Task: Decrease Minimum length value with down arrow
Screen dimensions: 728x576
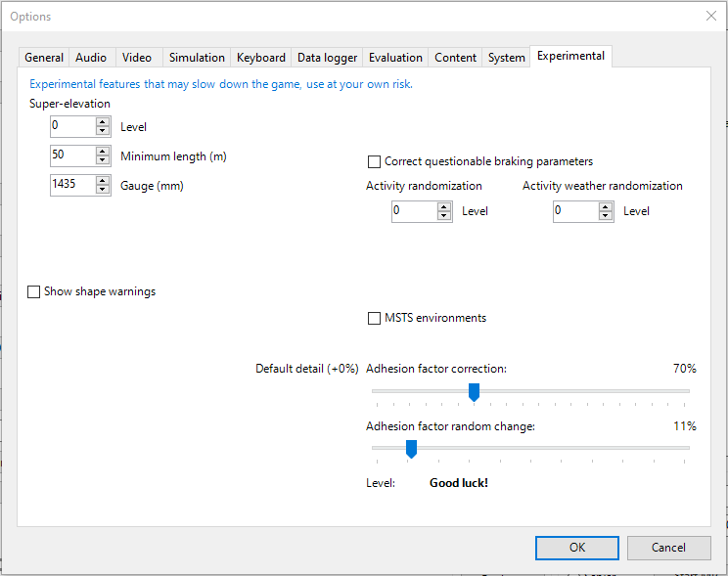Action: point(103,160)
